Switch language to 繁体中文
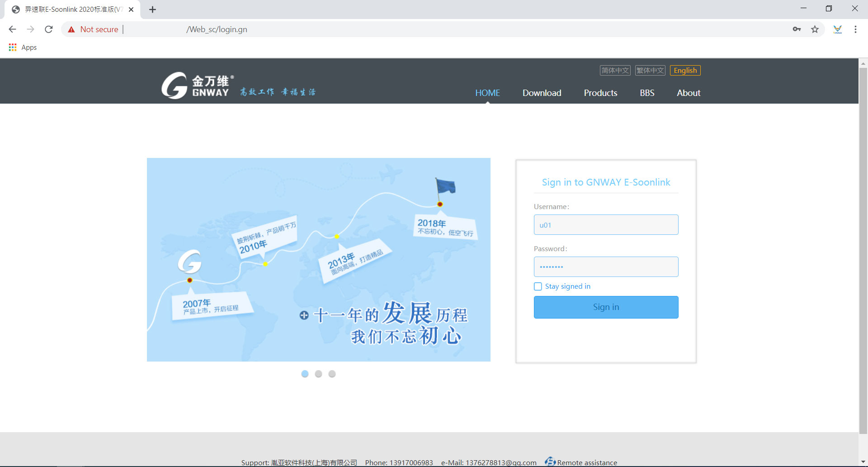 point(650,70)
